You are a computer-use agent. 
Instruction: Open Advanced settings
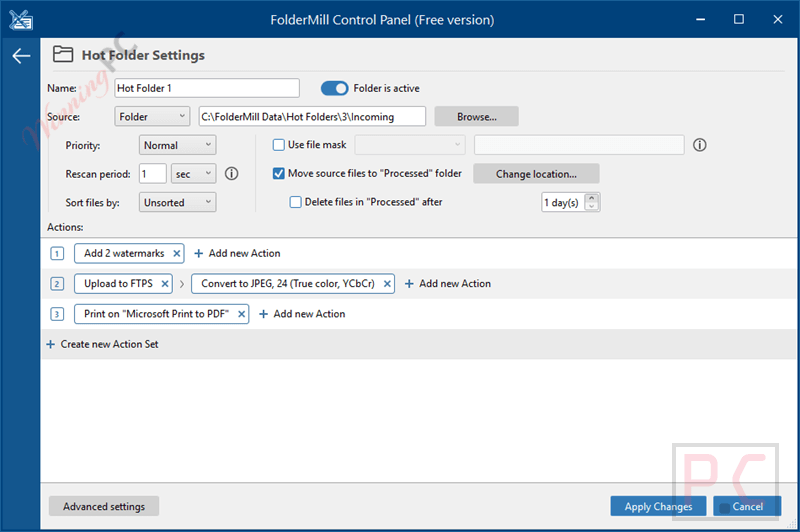point(104,506)
